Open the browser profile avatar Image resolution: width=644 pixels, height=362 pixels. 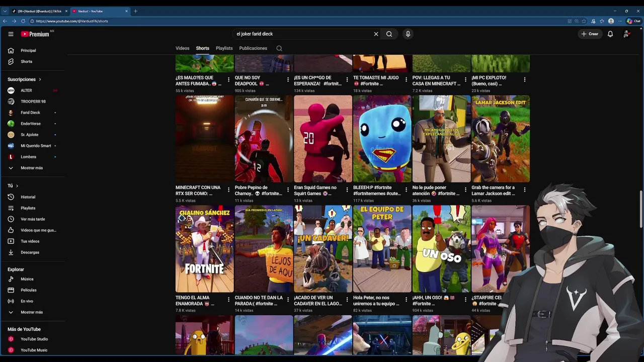[x=611, y=21]
